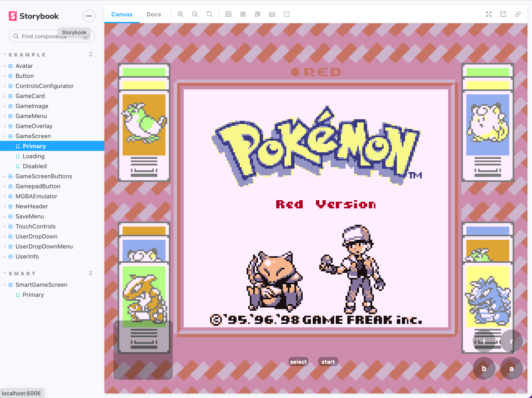
Task: Open the Storybook ellipsis menu button
Action: point(89,16)
